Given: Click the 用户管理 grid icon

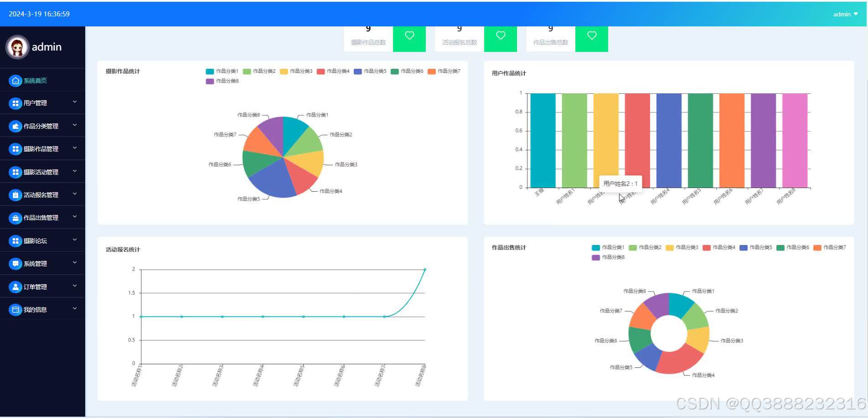Looking at the screenshot, I should click(15, 103).
